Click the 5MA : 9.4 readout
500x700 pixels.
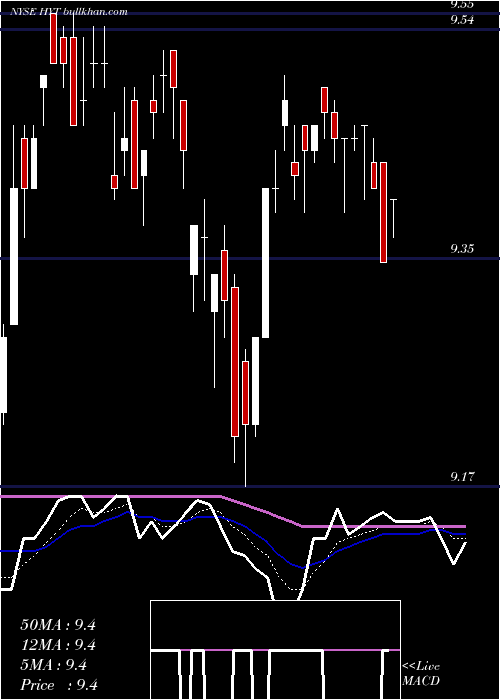[54, 665]
